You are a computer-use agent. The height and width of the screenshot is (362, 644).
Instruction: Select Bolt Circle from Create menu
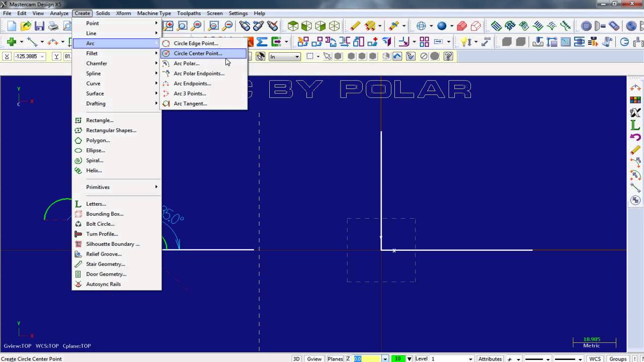click(117, 224)
